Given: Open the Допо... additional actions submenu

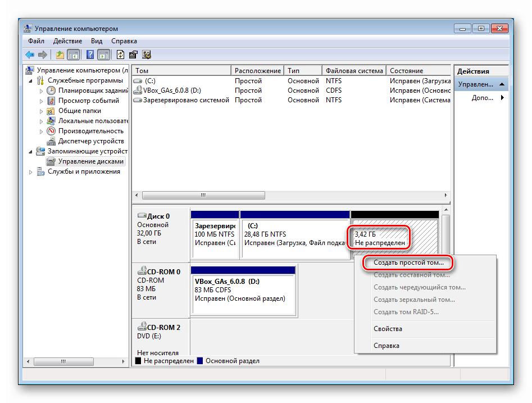Looking at the screenshot, I should coord(481,98).
